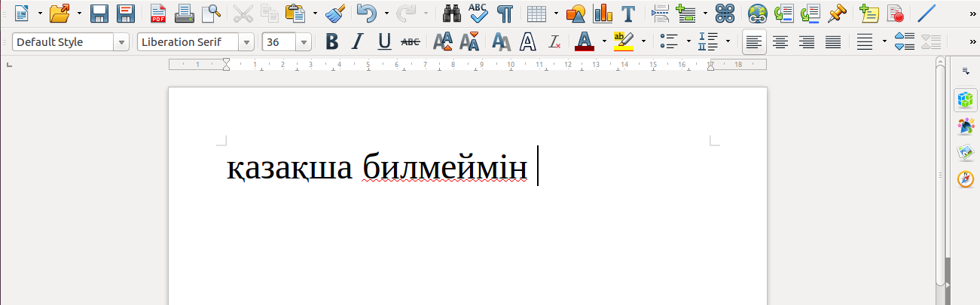Screen dimensions: 980x305
Task: Toggle Bold formatting
Action: pyautogui.click(x=331, y=42)
